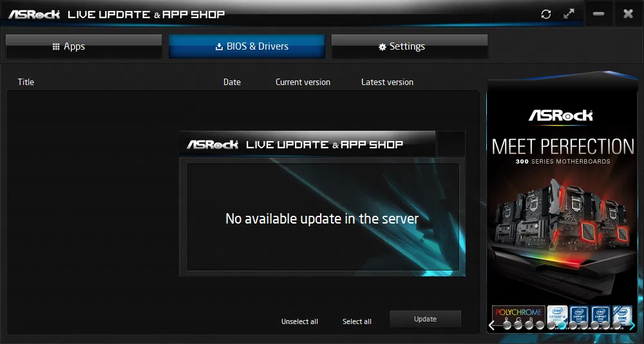Switch to the Apps tab
644x344 pixels.
point(84,46)
